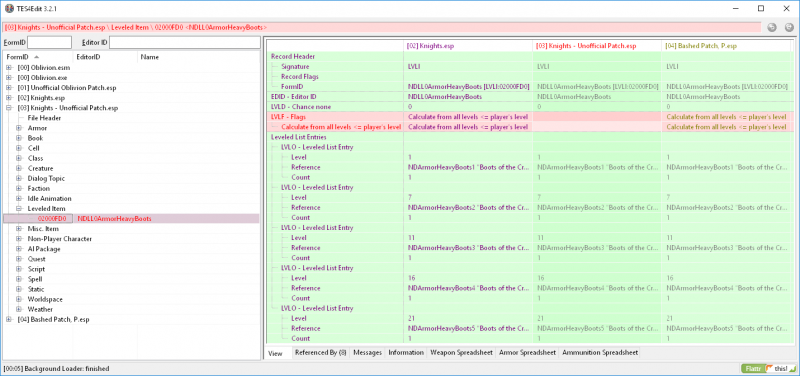This screenshot has height=376, width=800.
Task: Collapse the Leveled Item group
Action: click(19, 209)
